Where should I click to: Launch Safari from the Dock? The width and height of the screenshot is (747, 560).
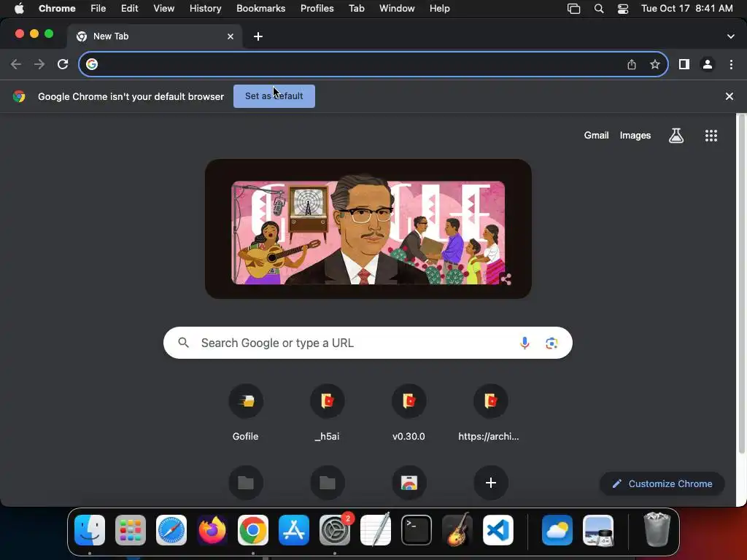coord(171,530)
